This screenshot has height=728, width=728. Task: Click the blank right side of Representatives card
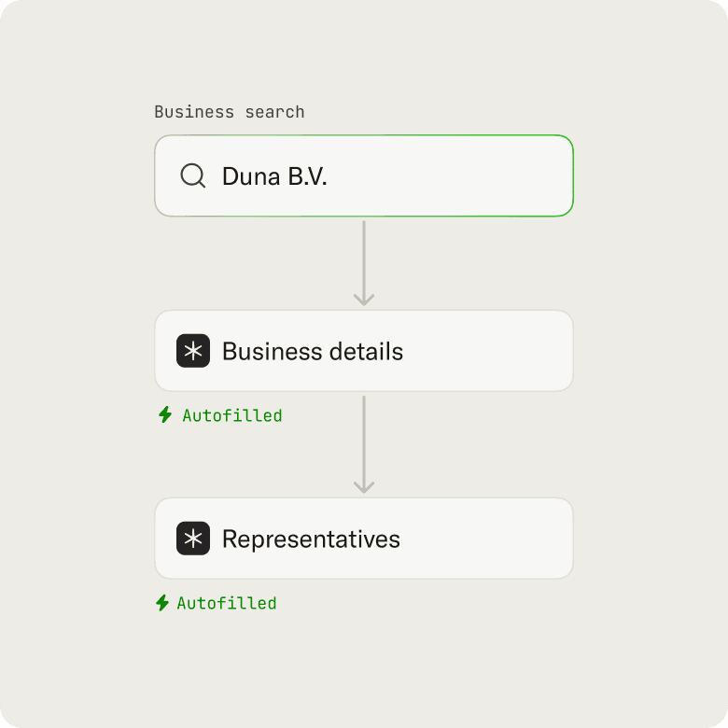tap(487, 539)
